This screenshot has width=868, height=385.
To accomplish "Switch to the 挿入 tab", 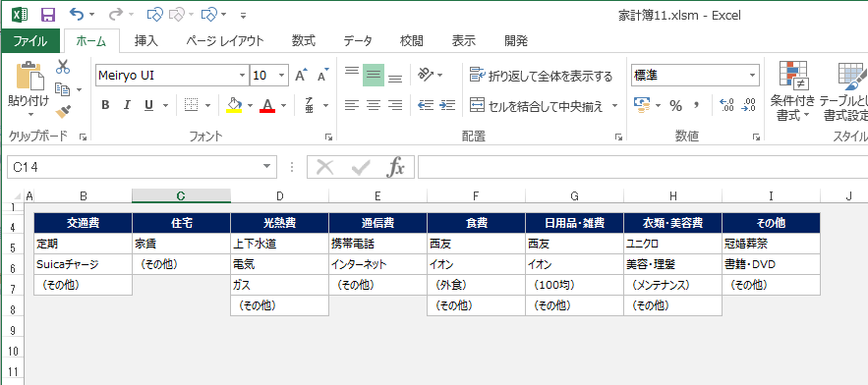I will (x=146, y=41).
